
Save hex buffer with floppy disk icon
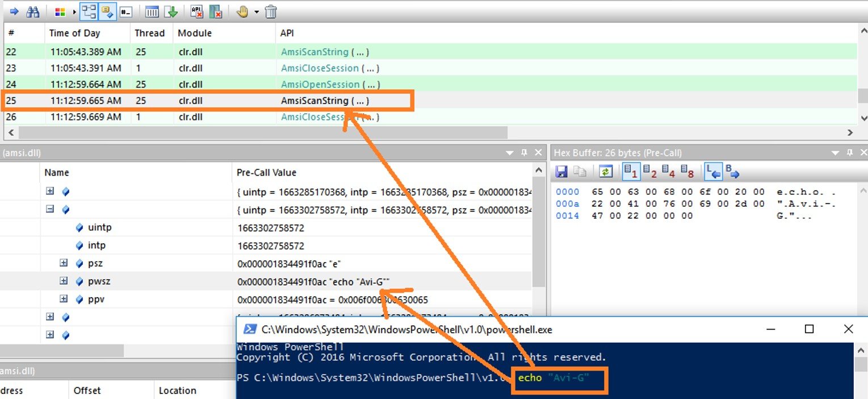561,172
